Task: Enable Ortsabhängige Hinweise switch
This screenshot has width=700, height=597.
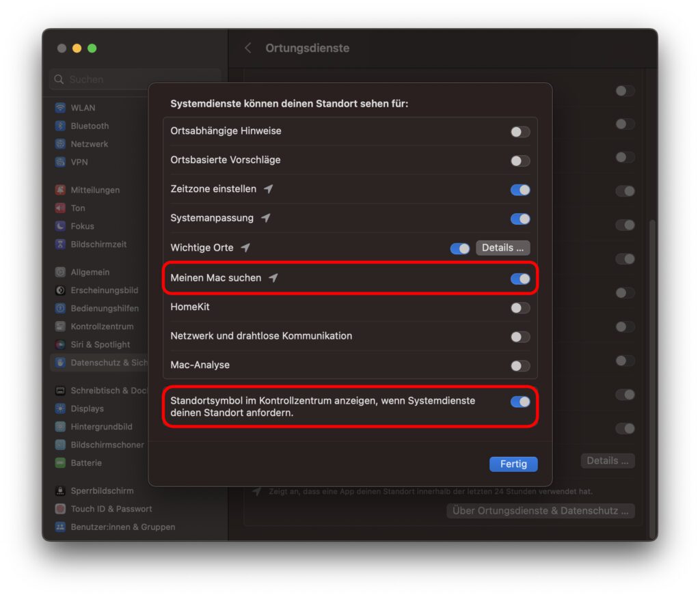Action: tap(520, 132)
